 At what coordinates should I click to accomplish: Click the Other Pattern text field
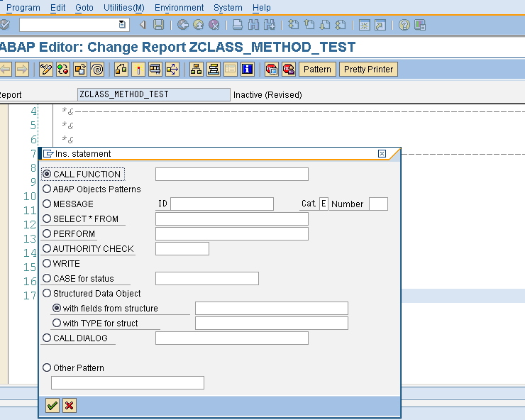point(128,382)
